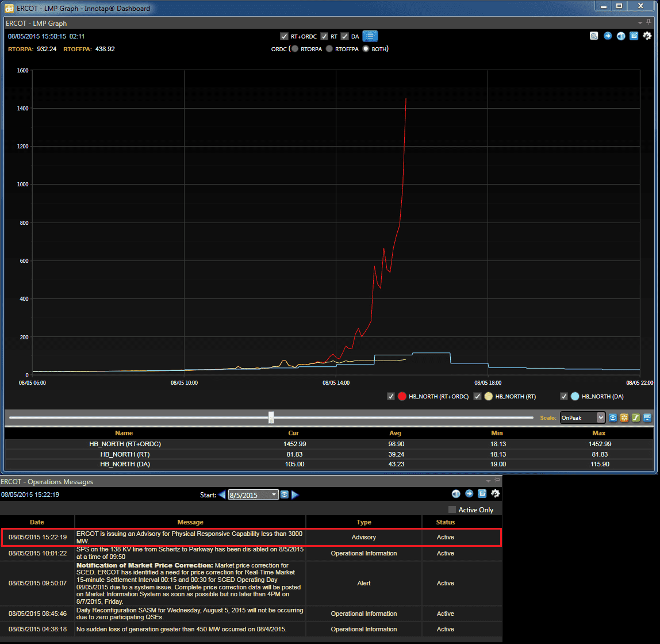Click the RTOFFPA value 438.92
The image size is (660, 644).
pos(105,49)
